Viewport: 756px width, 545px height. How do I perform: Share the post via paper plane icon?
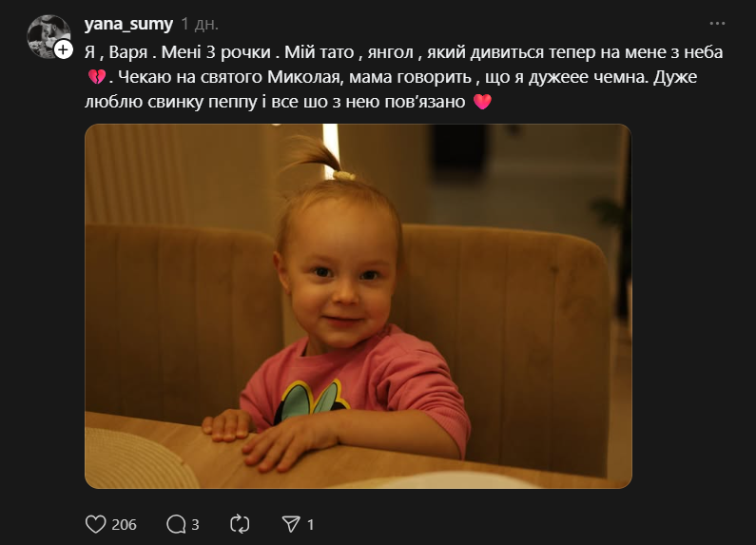pos(290,524)
